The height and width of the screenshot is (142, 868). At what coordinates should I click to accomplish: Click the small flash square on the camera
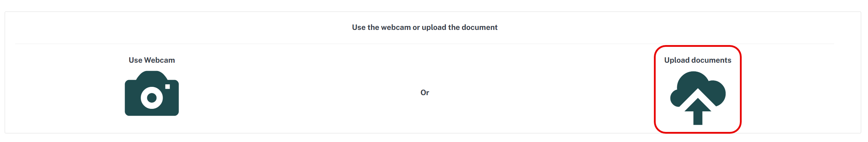click(x=167, y=86)
